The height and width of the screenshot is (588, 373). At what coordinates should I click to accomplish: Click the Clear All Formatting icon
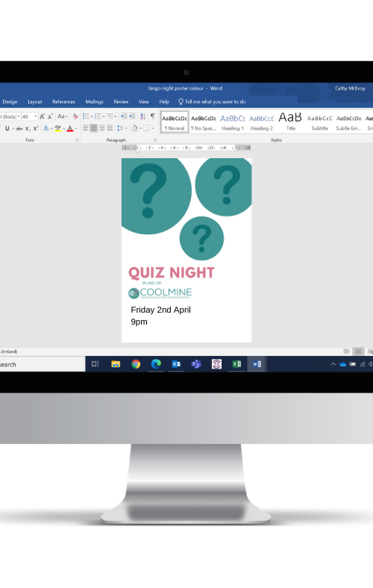[x=75, y=116]
